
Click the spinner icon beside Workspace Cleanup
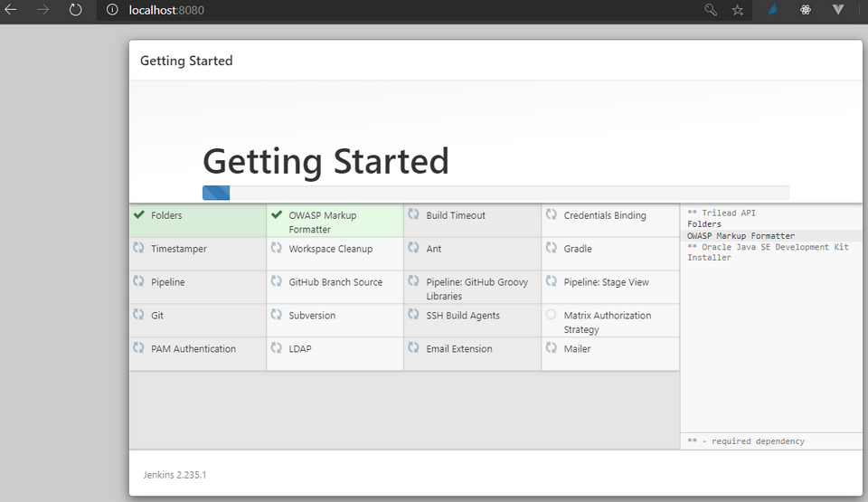[x=277, y=247]
